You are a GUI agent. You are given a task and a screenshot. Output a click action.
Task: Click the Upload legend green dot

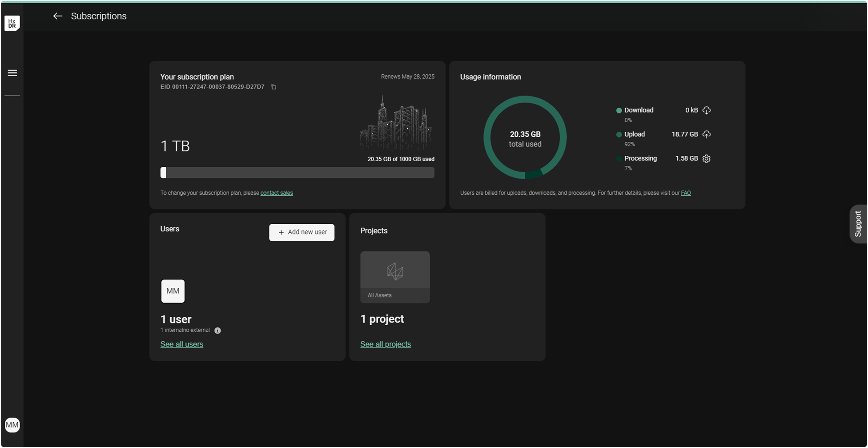619,135
